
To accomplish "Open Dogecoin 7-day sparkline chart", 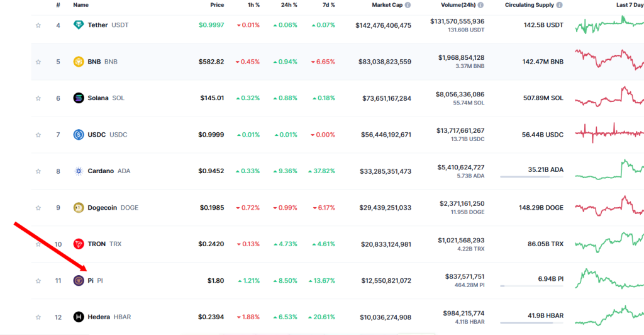I will [609, 206].
